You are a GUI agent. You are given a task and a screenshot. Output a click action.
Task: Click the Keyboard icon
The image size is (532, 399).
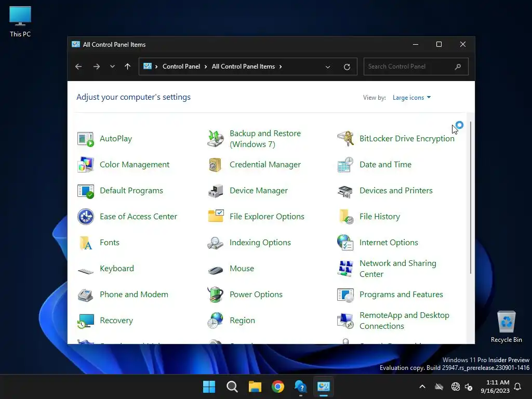pyautogui.click(x=86, y=270)
